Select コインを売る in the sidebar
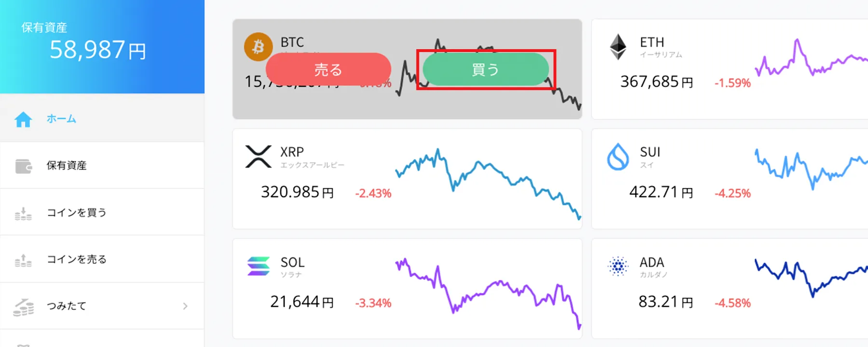868x347 pixels. [76, 259]
